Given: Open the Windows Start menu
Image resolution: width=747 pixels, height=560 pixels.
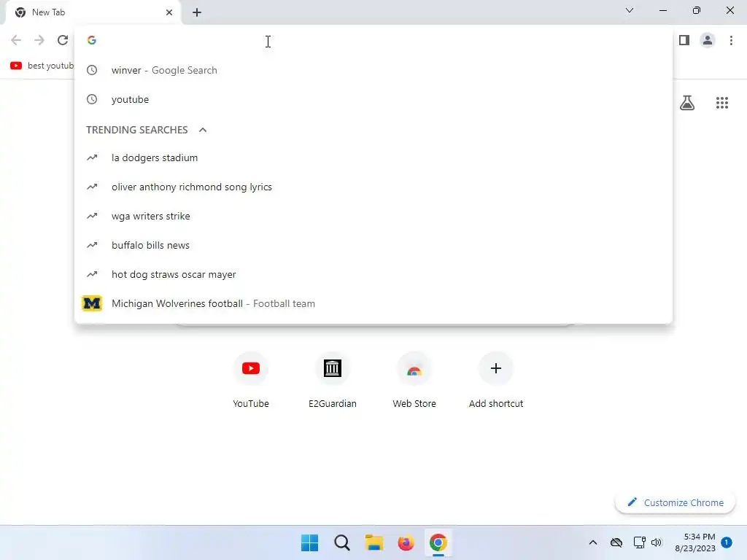Looking at the screenshot, I should tap(309, 542).
